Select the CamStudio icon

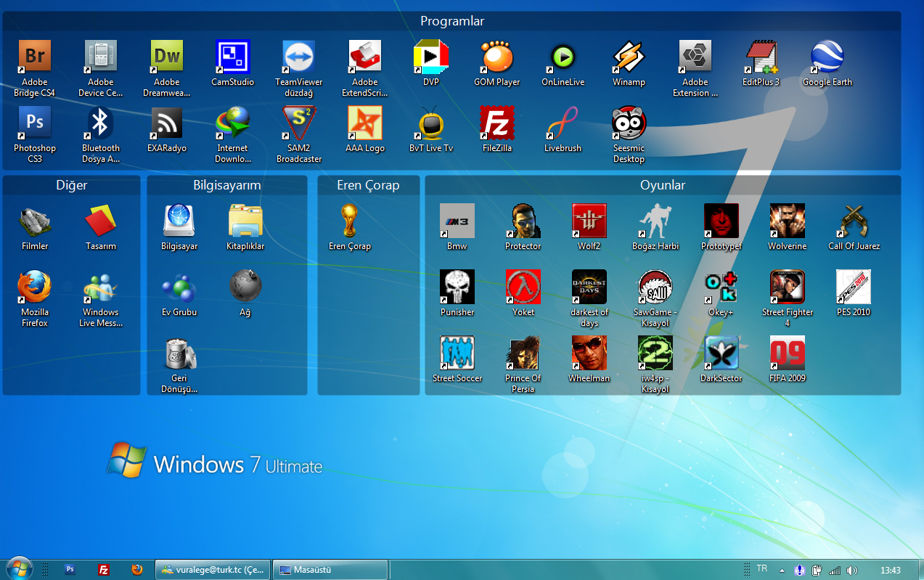(x=233, y=57)
